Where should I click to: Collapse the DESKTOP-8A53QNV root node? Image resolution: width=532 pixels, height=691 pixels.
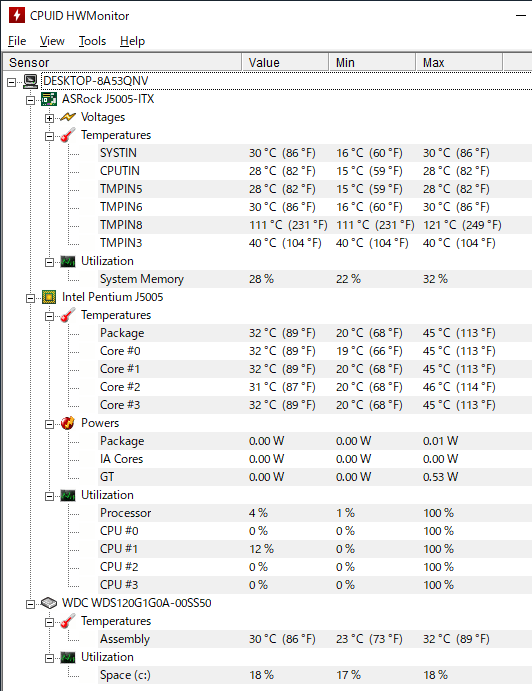point(12,82)
